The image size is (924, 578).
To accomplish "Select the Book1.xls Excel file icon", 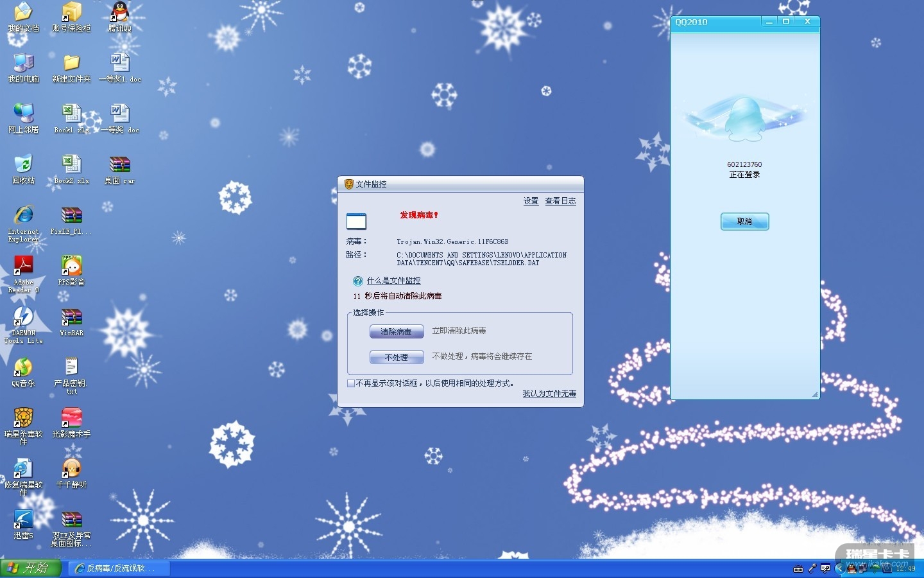I will click(71, 119).
